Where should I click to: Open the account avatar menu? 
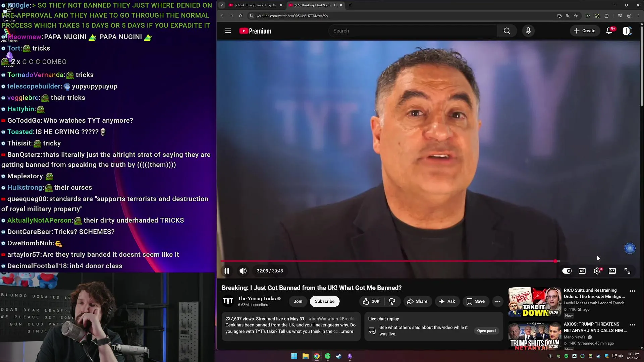point(627,31)
